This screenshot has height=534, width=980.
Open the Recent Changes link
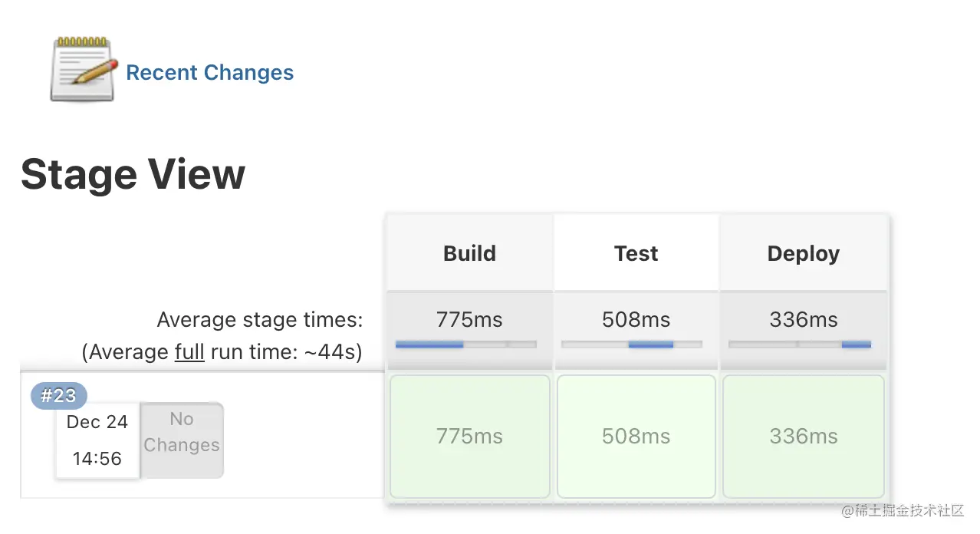[209, 73]
